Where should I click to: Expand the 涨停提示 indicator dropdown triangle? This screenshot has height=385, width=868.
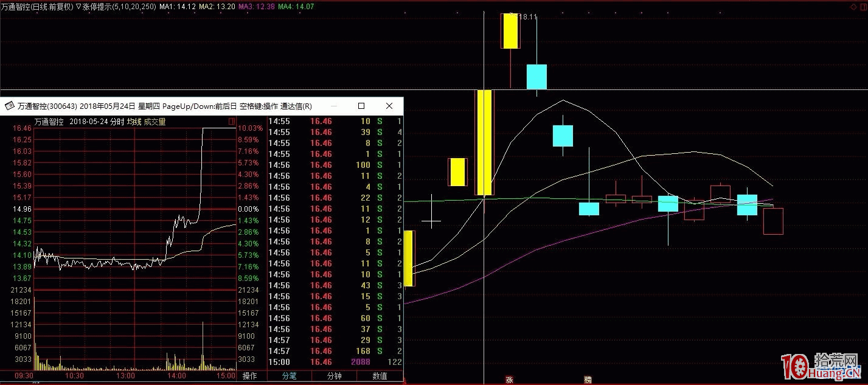tap(78, 6)
